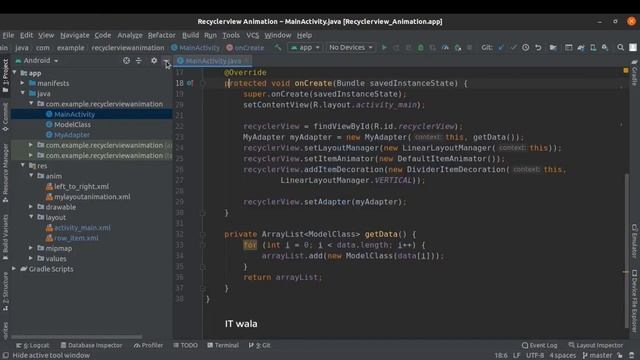Image resolution: width=640 pixels, height=360 pixels.
Task: Click the Stop app square icon
Action: coord(469,48)
